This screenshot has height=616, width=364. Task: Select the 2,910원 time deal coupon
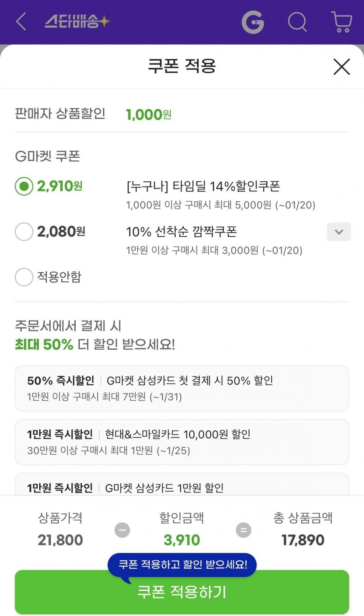pyautogui.click(x=24, y=187)
